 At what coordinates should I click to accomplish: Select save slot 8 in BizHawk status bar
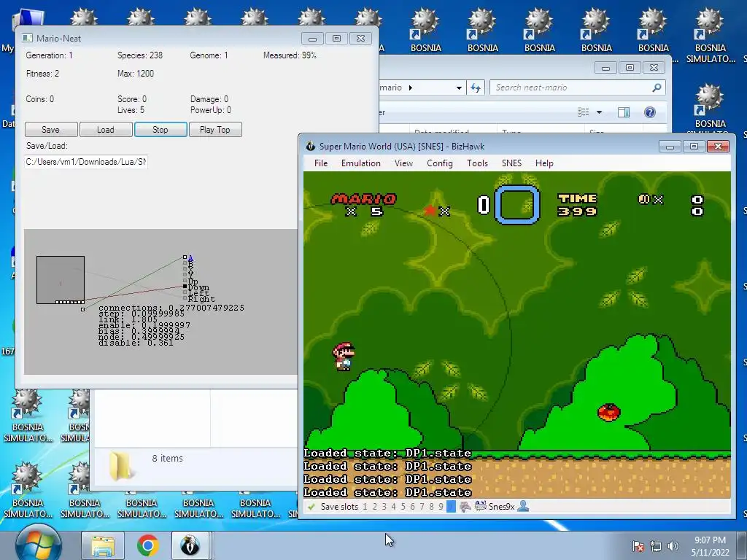(431, 507)
